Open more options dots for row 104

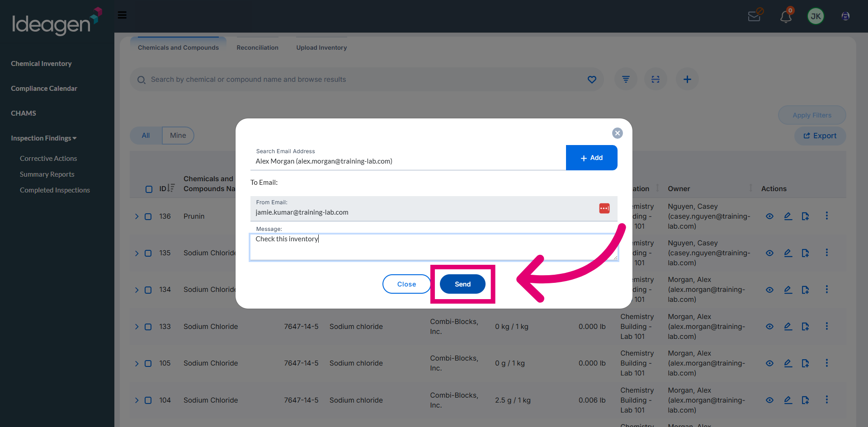tap(827, 400)
